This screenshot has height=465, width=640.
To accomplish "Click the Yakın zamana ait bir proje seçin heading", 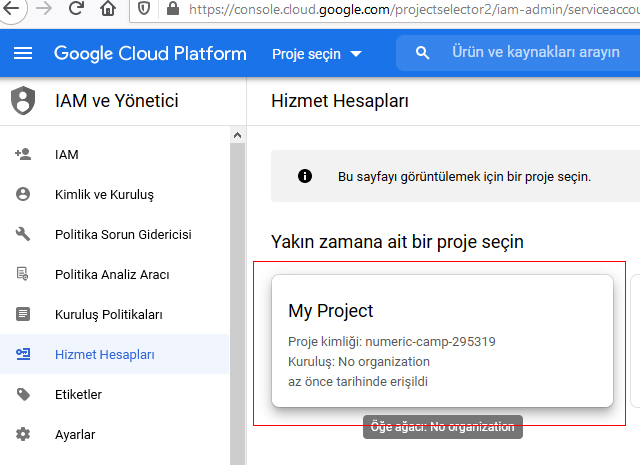I will [397, 242].
